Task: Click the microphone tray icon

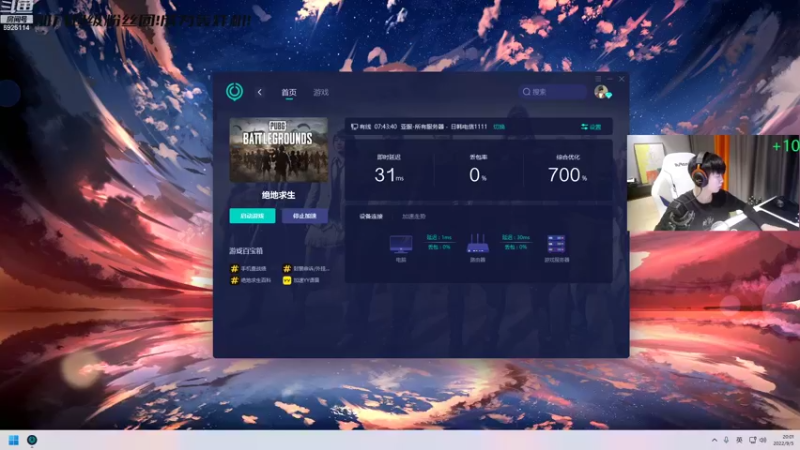Action: tap(727, 440)
